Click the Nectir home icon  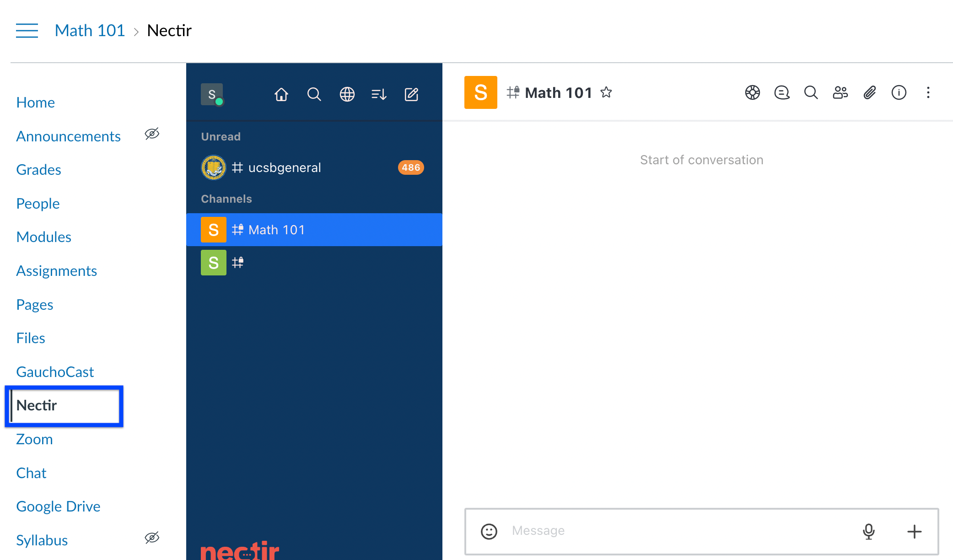coord(281,94)
